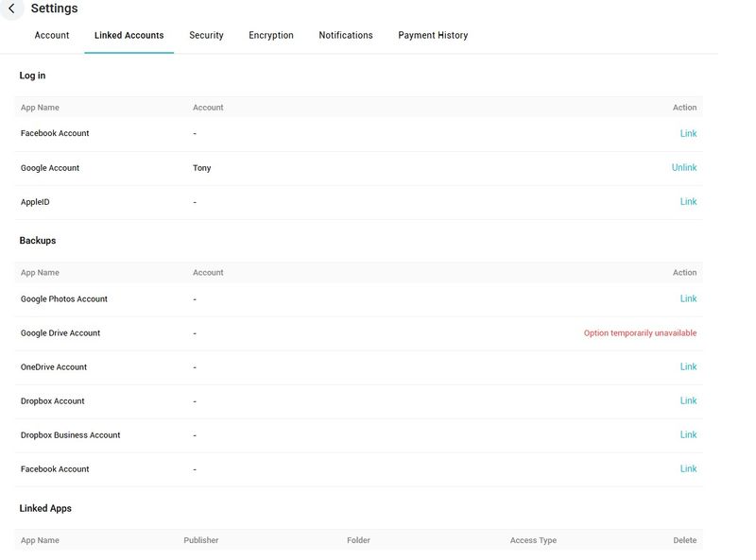Screen dimensions: 756x560
Task: Click the Access Type column header
Action: 533,541
